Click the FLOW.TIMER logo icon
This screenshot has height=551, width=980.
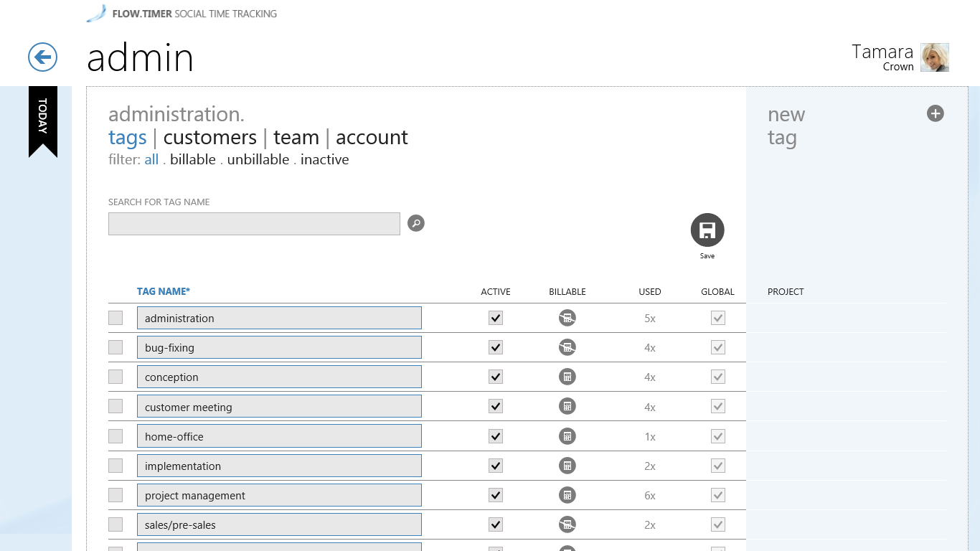point(95,12)
